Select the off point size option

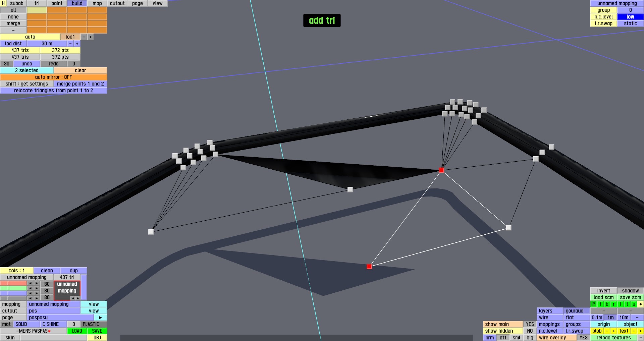pyautogui.click(x=503, y=338)
